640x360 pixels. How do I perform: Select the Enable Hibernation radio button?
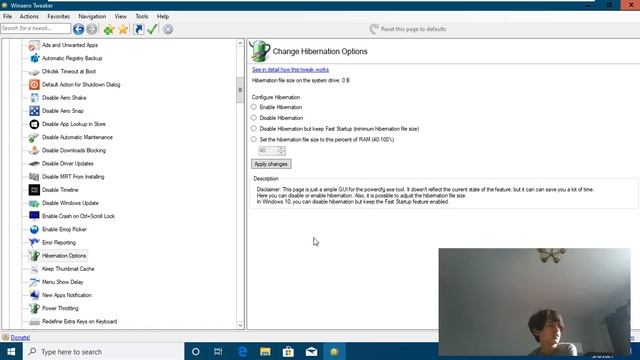coord(254,107)
